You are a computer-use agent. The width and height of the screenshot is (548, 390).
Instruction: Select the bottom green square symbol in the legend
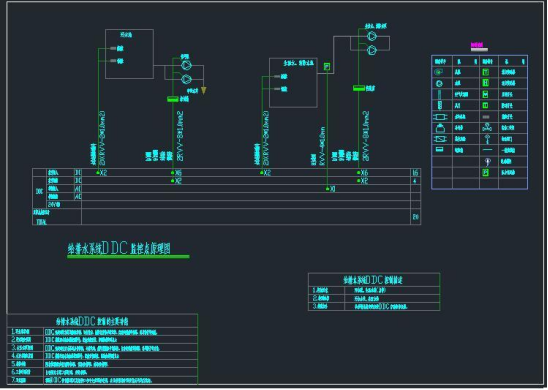point(485,172)
